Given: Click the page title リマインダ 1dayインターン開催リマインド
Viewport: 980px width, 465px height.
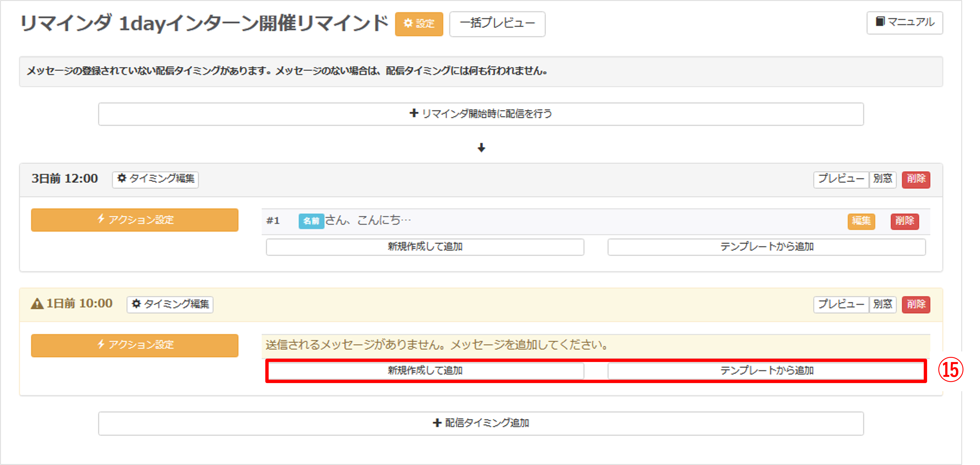Looking at the screenshot, I should (204, 23).
